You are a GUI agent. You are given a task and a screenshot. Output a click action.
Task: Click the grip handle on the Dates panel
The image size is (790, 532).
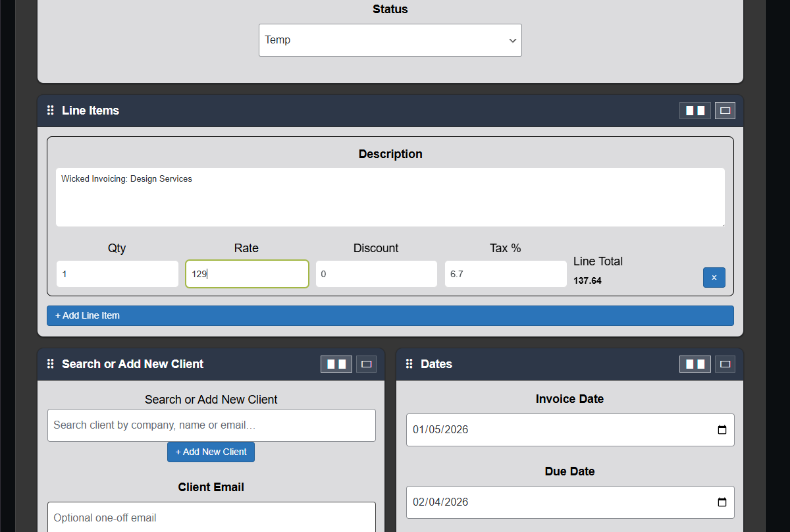click(409, 363)
